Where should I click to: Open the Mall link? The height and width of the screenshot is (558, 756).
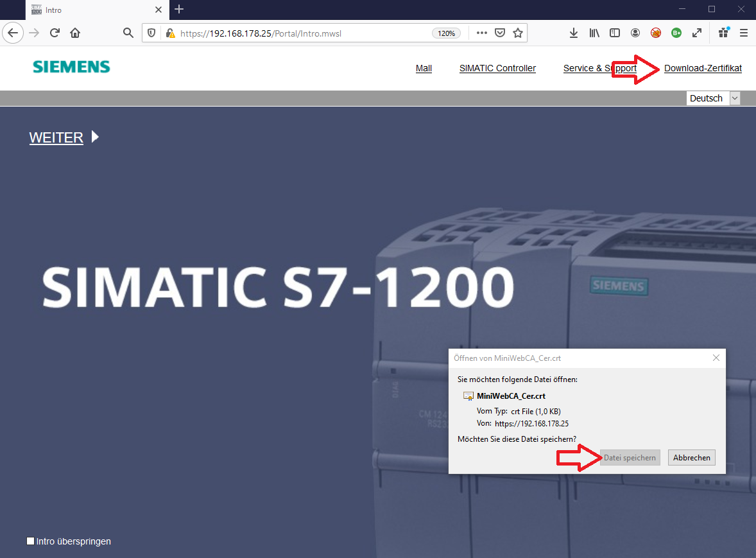pos(424,69)
